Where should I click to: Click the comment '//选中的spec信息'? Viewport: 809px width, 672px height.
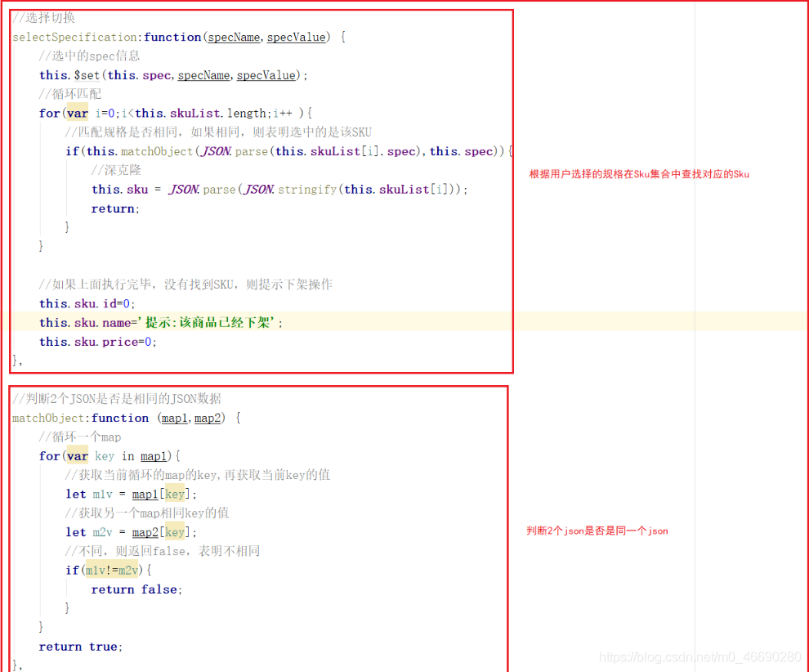[x=90, y=56]
